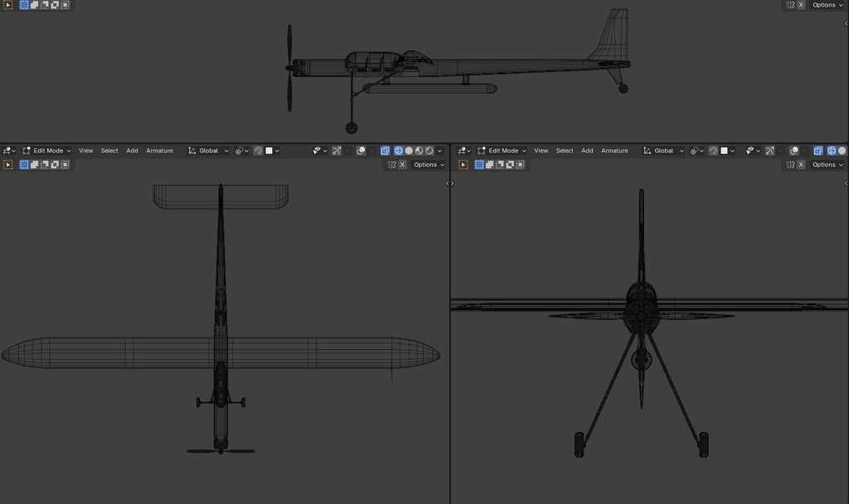Set selection mode Subtract in bottom-left viewport
Screen dimensions: 849x504
45,165
